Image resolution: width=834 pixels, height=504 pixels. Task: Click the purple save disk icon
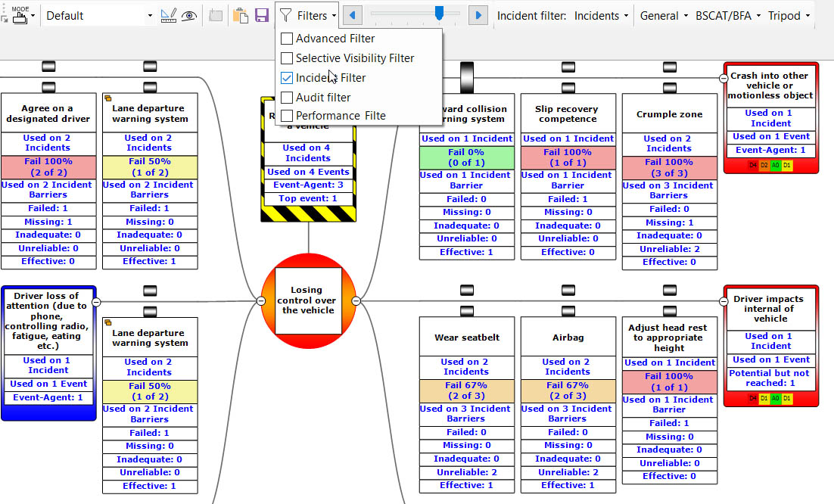(x=262, y=15)
